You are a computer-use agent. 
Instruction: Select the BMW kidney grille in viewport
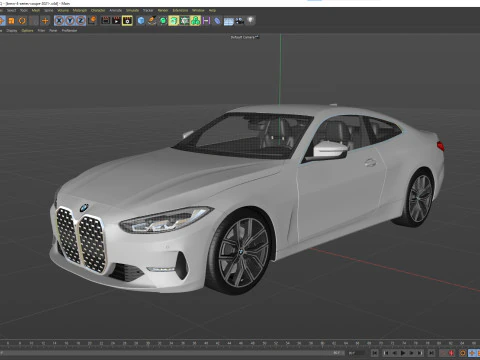point(81,239)
